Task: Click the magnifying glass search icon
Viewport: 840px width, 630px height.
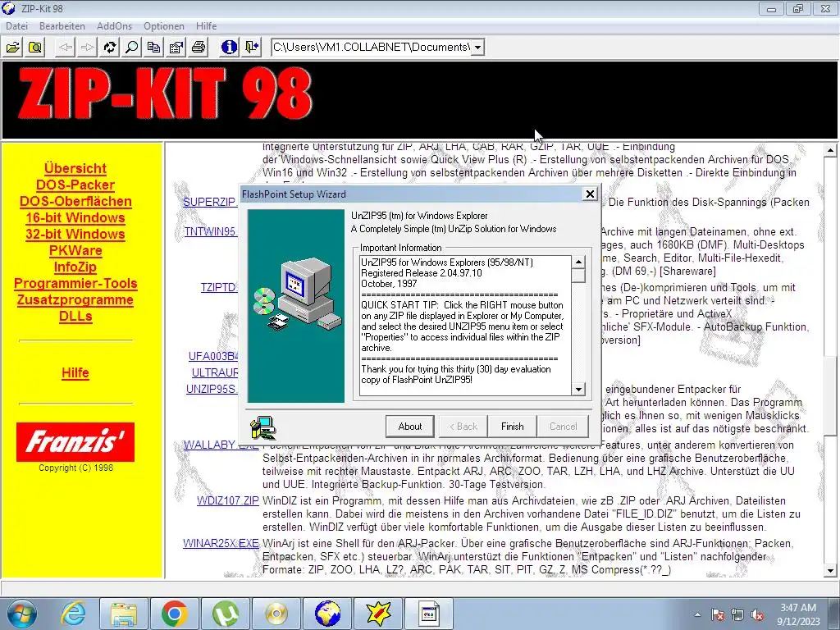Action: (x=131, y=47)
